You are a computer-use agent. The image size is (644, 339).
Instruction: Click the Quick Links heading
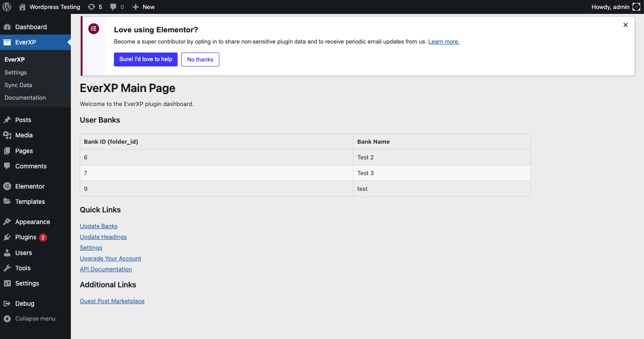tap(100, 210)
